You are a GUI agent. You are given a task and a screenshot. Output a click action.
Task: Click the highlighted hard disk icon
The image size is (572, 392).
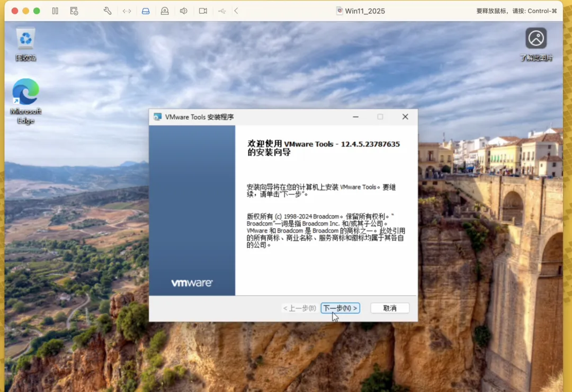click(x=146, y=11)
